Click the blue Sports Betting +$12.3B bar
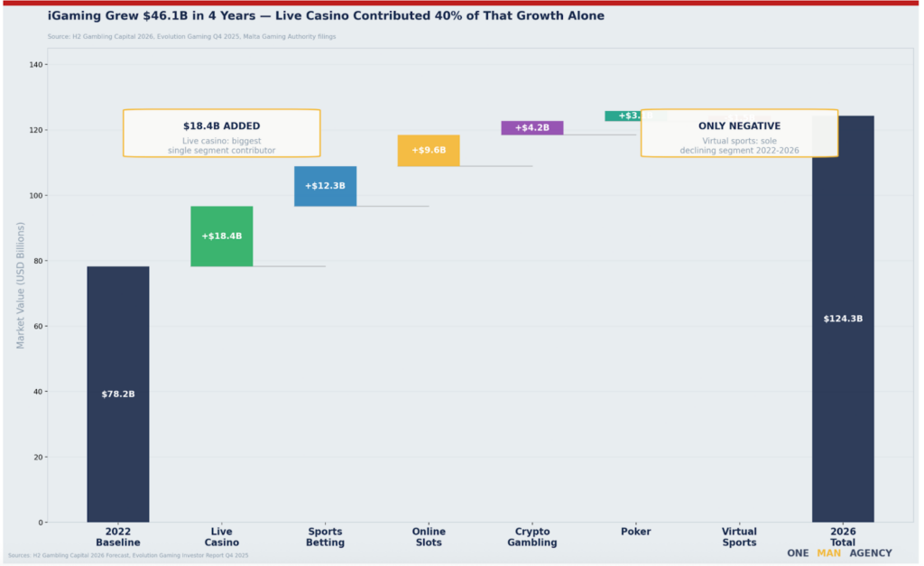This screenshot has height=566, width=924. click(325, 186)
